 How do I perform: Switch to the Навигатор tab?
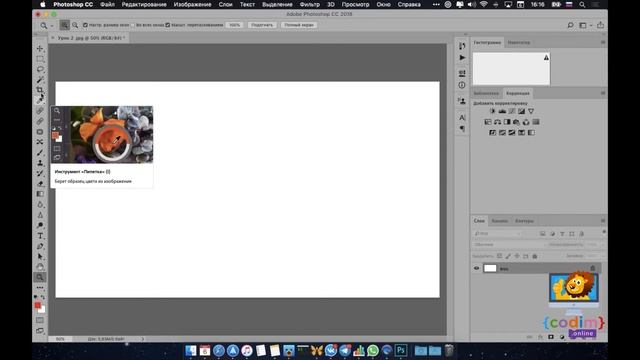tap(519, 42)
